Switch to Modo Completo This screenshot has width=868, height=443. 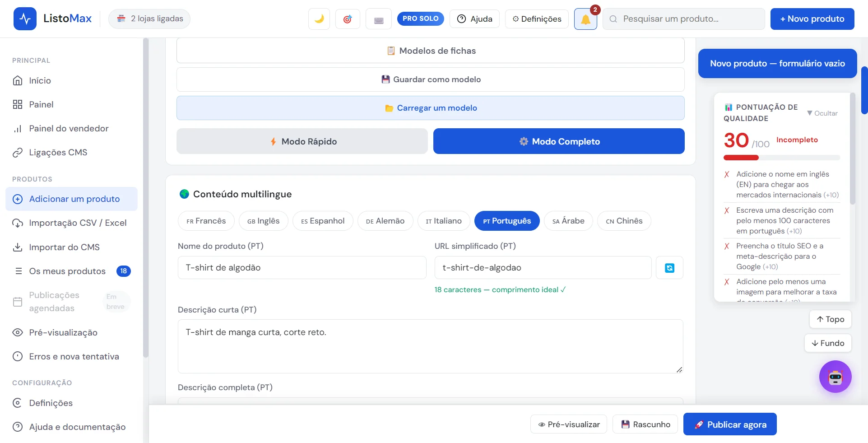click(x=559, y=141)
